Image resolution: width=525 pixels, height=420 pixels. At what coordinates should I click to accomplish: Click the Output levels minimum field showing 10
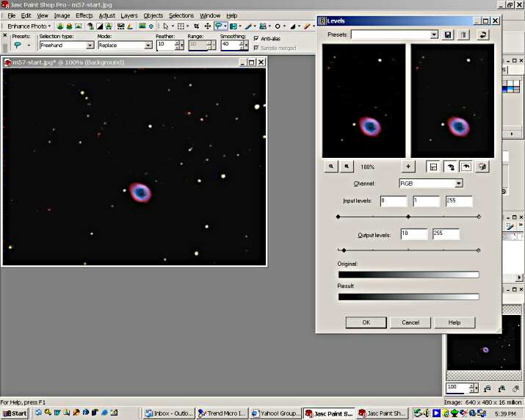414,234
